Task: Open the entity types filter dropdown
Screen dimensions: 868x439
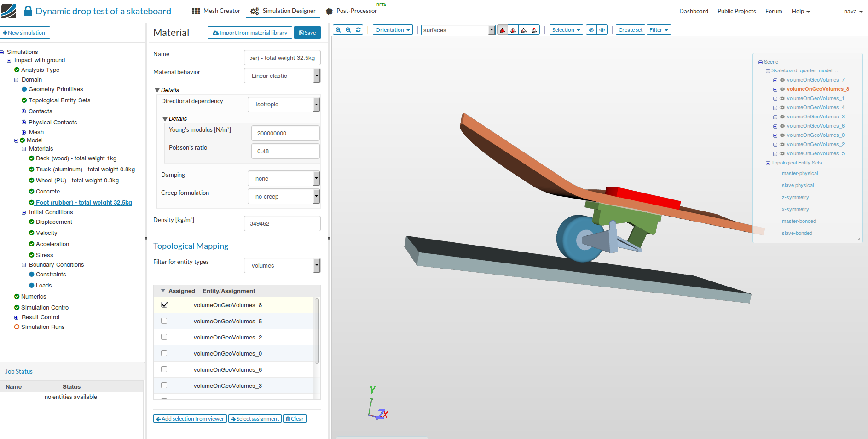Action: (x=282, y=265)
